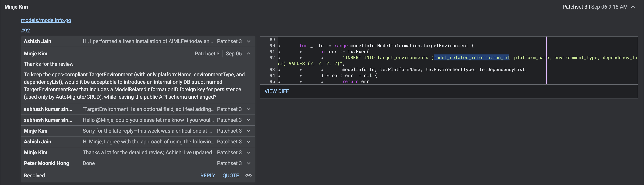This screenshot has width=644, height=185.
Task: Click "Patchset 3" in the Peter Moonki Hong row
Action: click(229, 163)
